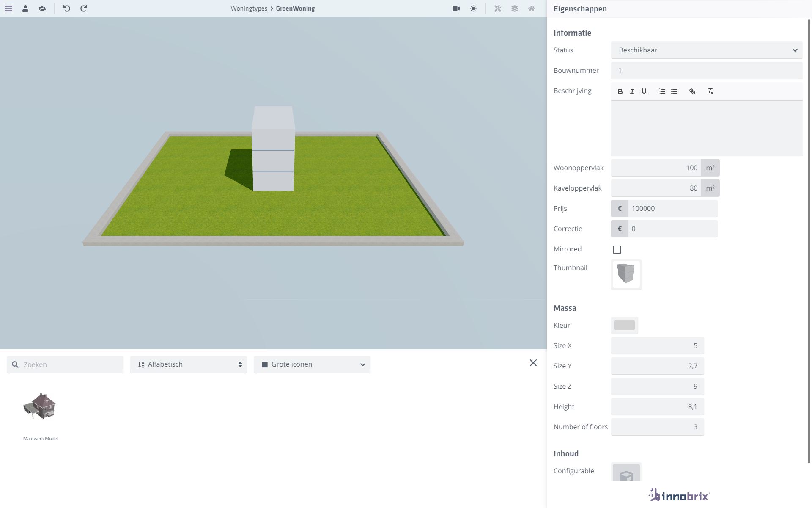Close the bottom asset panel

click(532, 363)
